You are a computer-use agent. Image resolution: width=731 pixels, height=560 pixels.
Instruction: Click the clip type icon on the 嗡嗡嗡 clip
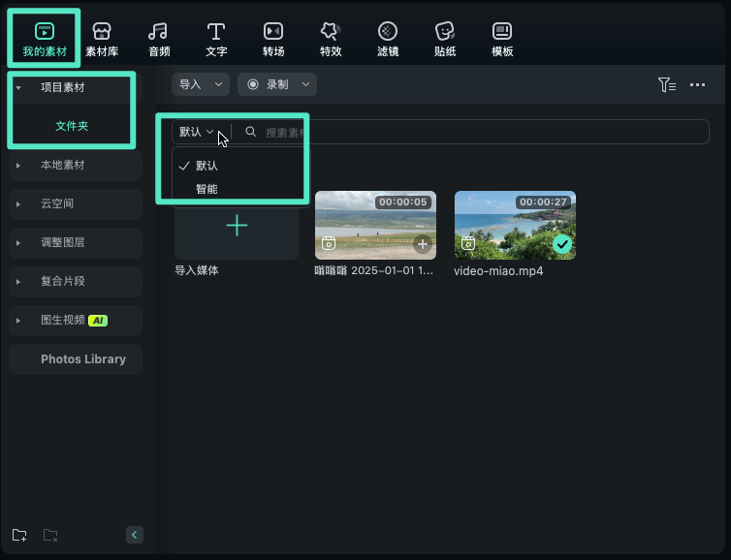point(329,243)
